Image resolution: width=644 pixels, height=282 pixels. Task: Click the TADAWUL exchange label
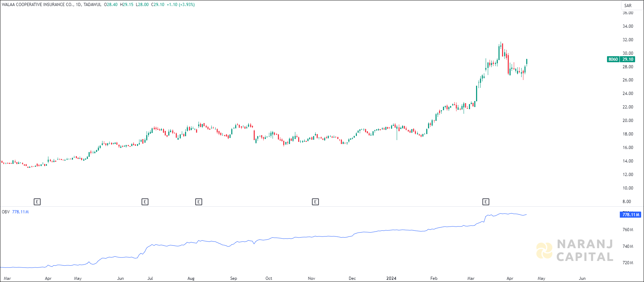pyautogui.click(x=93, y=5)
